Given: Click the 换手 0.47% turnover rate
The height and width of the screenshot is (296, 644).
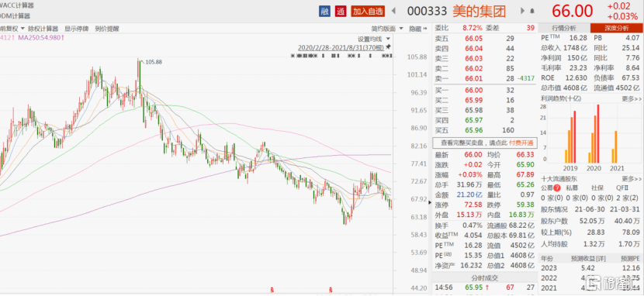Looking at the screenshot, I should pyautogui.click(x=473, y=225).
